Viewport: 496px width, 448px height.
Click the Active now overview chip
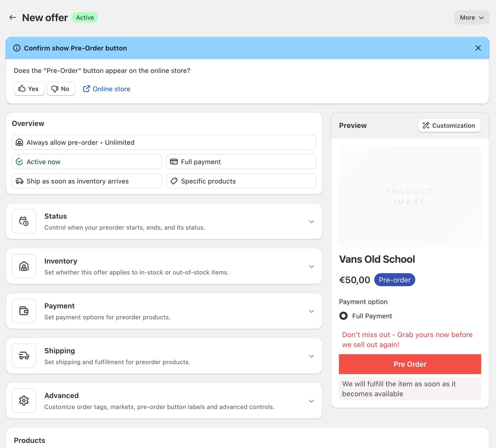87,162
